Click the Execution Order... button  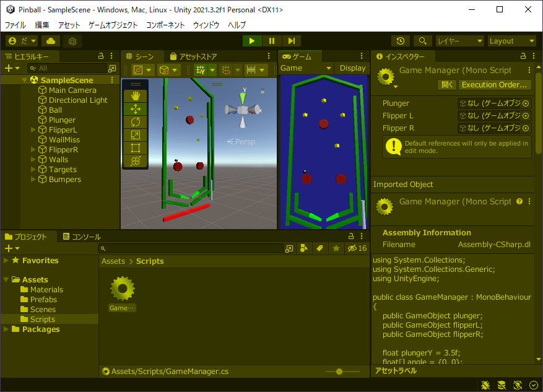494,85
